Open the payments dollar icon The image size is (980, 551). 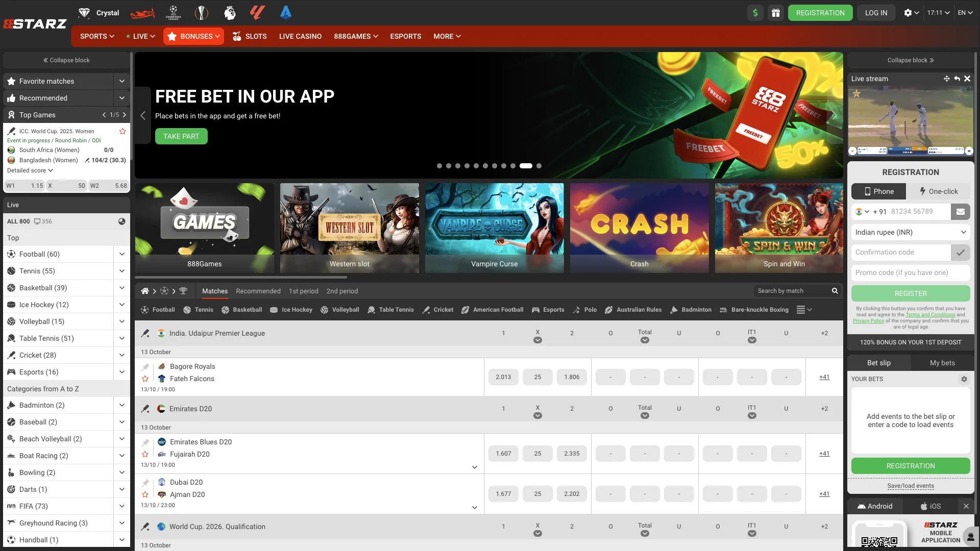pyautogui.click(x=755, y=13)
